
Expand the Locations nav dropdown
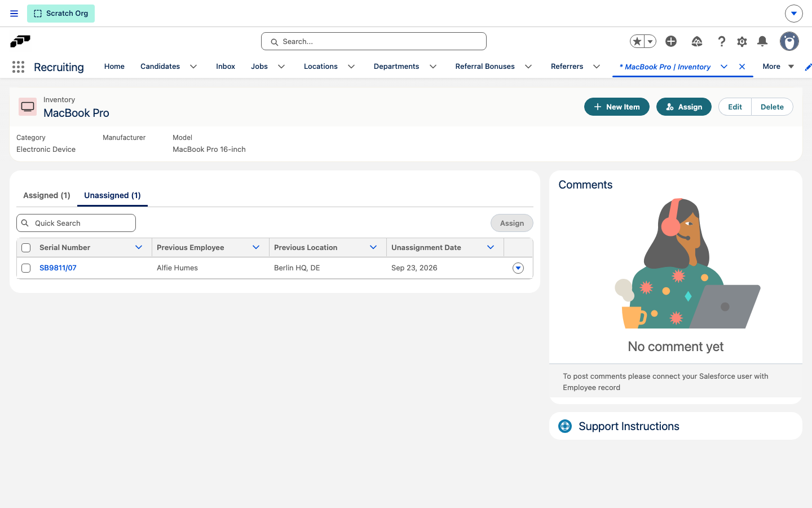click(351, 67)
